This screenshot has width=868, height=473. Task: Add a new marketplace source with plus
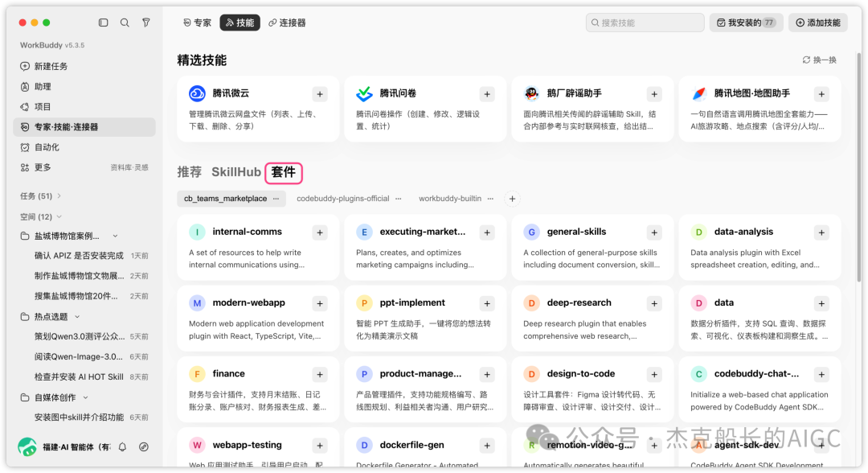pyautogui.click(x=513, y=199)
